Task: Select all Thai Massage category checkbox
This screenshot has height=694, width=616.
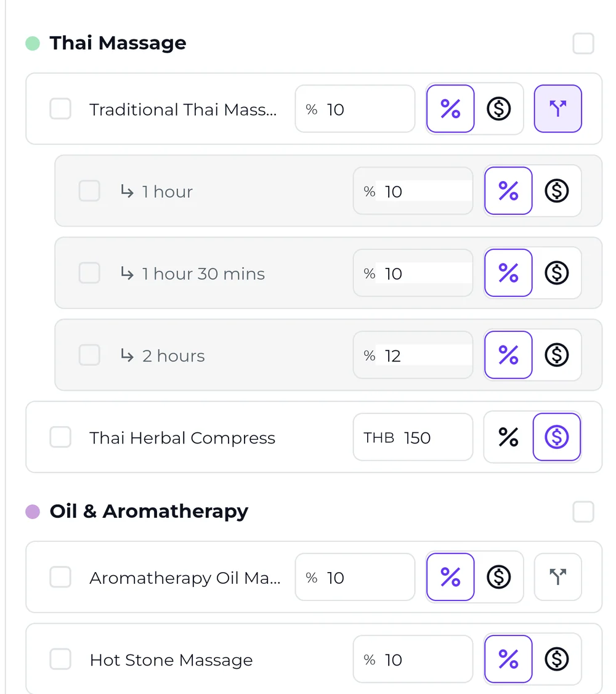Action: (583, 43)
